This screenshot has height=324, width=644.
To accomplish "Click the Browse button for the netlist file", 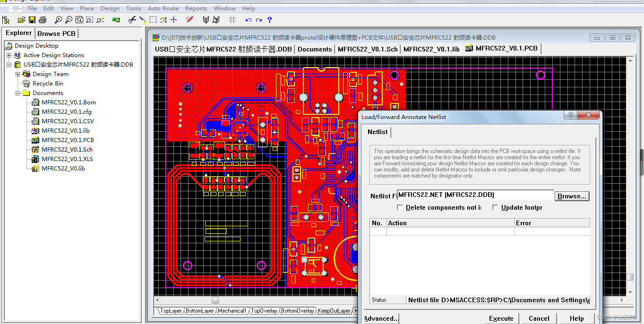I will pyautogui.click(x=572, y=195).
